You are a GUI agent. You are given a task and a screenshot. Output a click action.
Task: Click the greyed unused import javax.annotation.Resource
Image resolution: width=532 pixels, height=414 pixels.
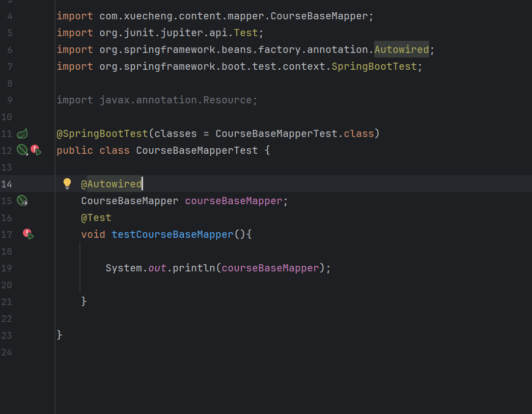coord(157,100)
